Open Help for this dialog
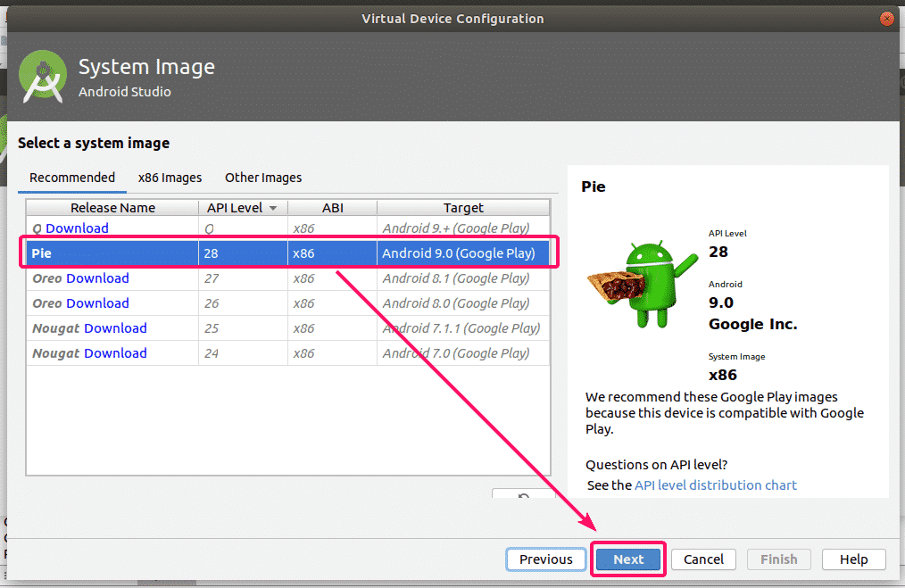This screenshot has height=588, width=905. pyautogui.click(x=853, y=559)
